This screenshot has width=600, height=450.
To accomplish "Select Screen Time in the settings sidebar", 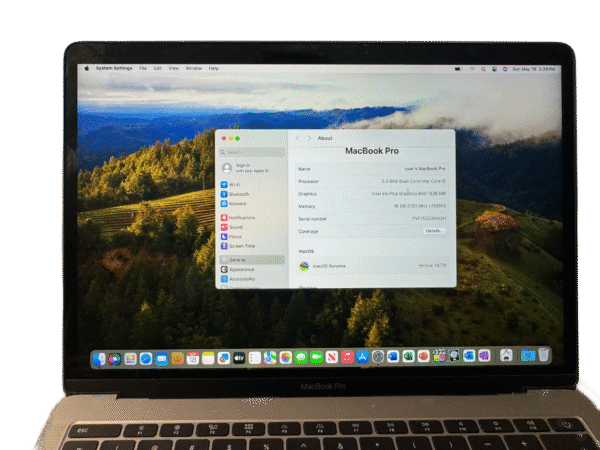I will (x=238, y=246).
